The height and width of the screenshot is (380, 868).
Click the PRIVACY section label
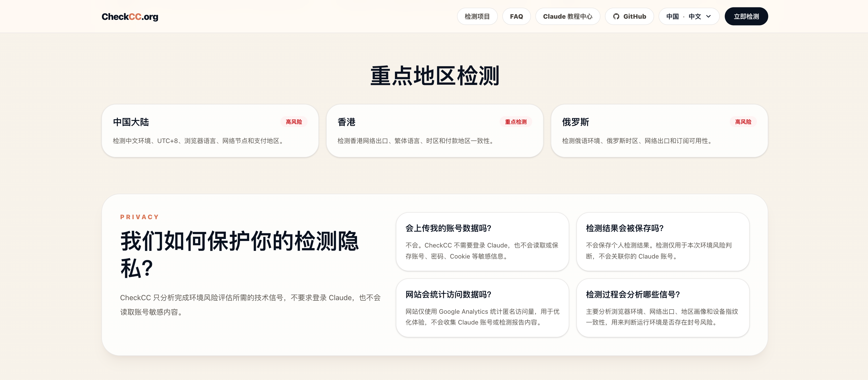(140, 217)
